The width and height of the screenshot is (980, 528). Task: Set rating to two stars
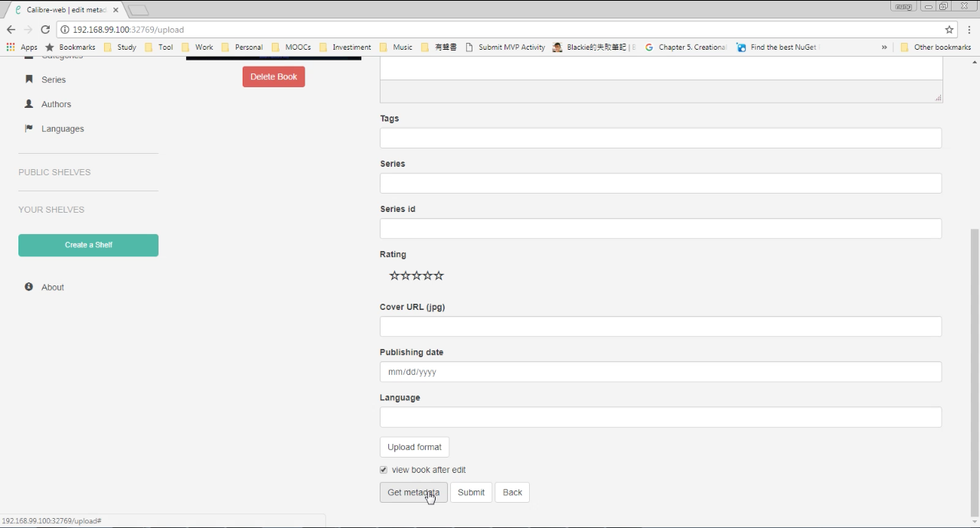tap(406, 275)
